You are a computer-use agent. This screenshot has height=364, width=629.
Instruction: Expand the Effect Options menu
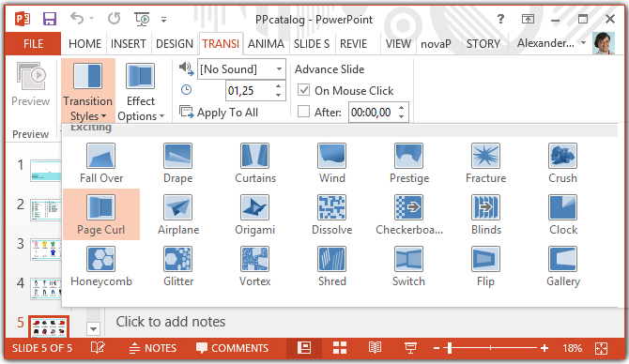coord(141,91)
